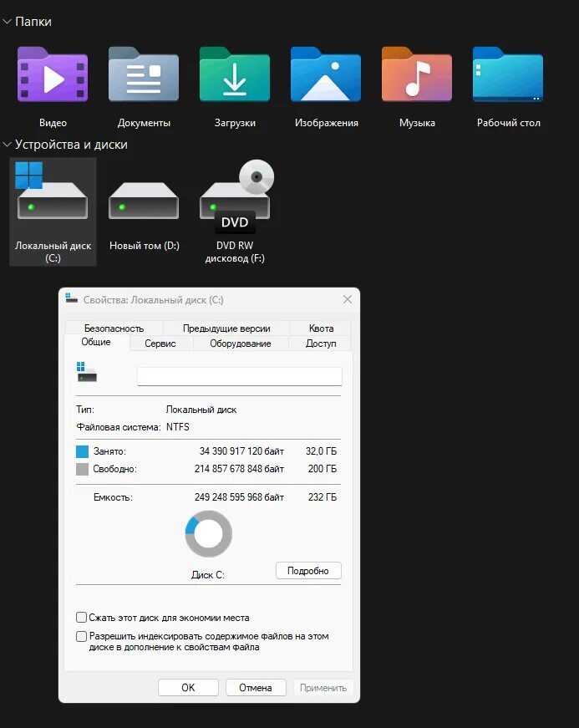Open the Документы folder icon
The image size is (579, 728).
click(x=144, y=74)
